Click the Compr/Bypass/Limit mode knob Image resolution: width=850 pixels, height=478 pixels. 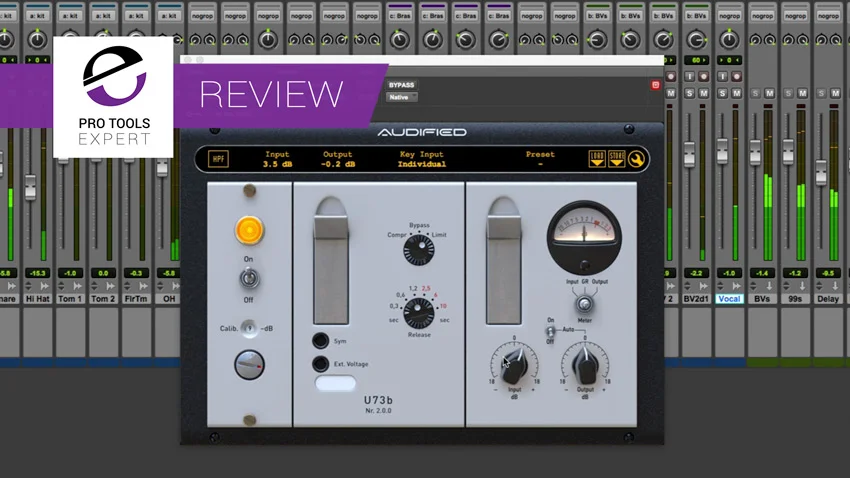point(418,250)
